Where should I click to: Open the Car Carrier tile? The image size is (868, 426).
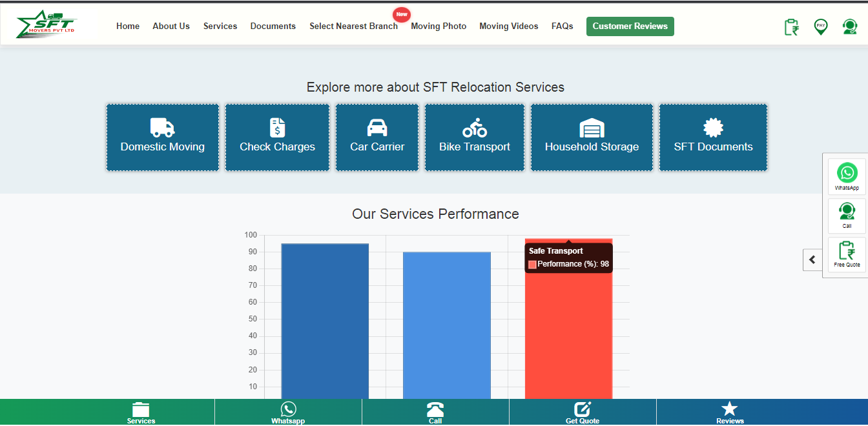click(377, 137)
